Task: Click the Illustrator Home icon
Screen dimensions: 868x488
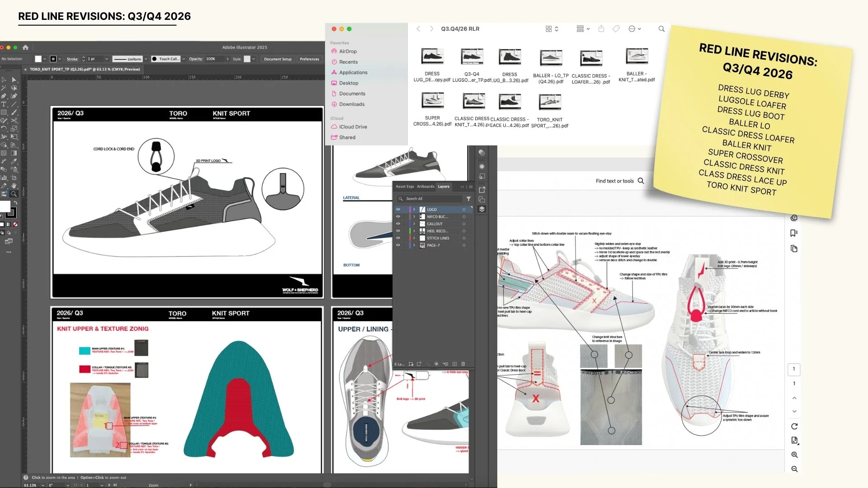Action: [x=25, y=47]
